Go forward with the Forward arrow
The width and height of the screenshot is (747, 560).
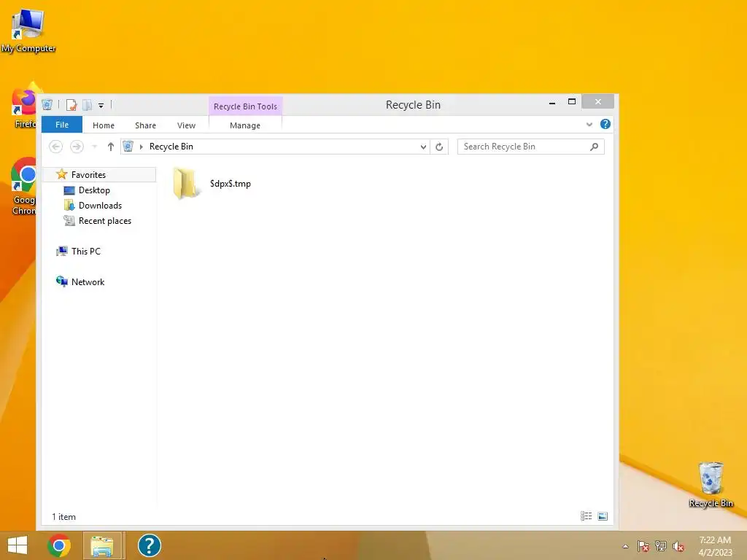click(77, 147)
